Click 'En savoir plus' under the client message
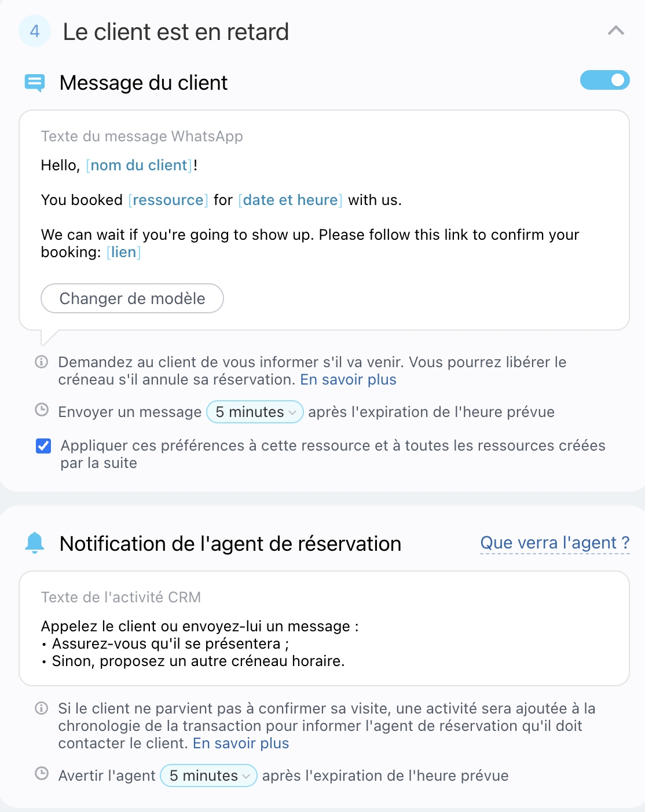Image resolution: width=645 pixels, height=812 pixels. pyautogui.click(x=348, y=380)
